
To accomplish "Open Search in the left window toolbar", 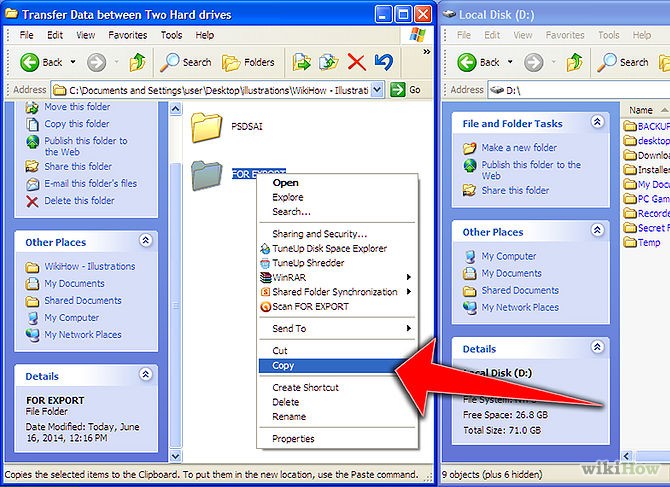I will click(x=186, y=62).
